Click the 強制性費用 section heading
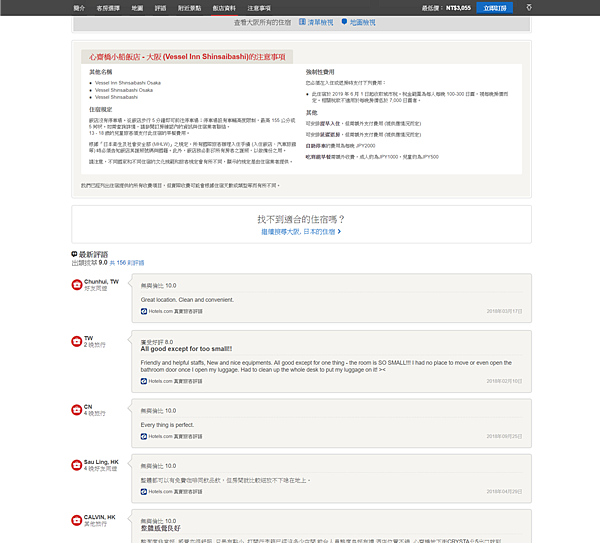 pos(320,72)
